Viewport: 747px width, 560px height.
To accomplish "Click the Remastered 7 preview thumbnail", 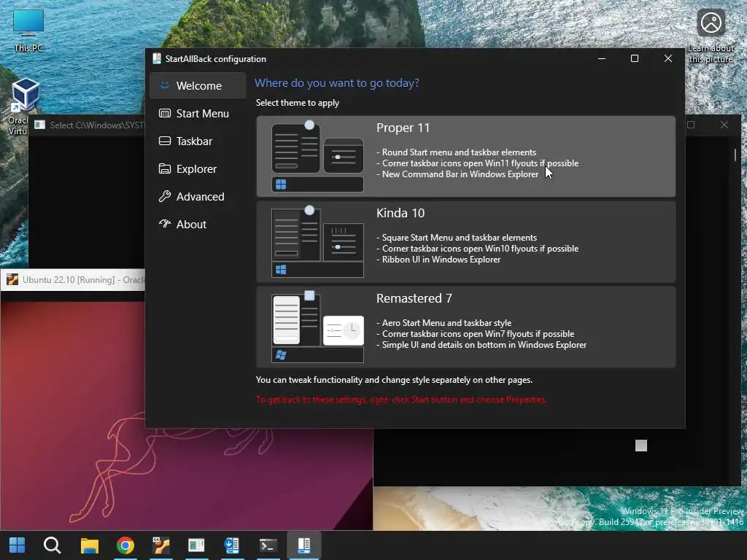I will click(x=317, y=327).
